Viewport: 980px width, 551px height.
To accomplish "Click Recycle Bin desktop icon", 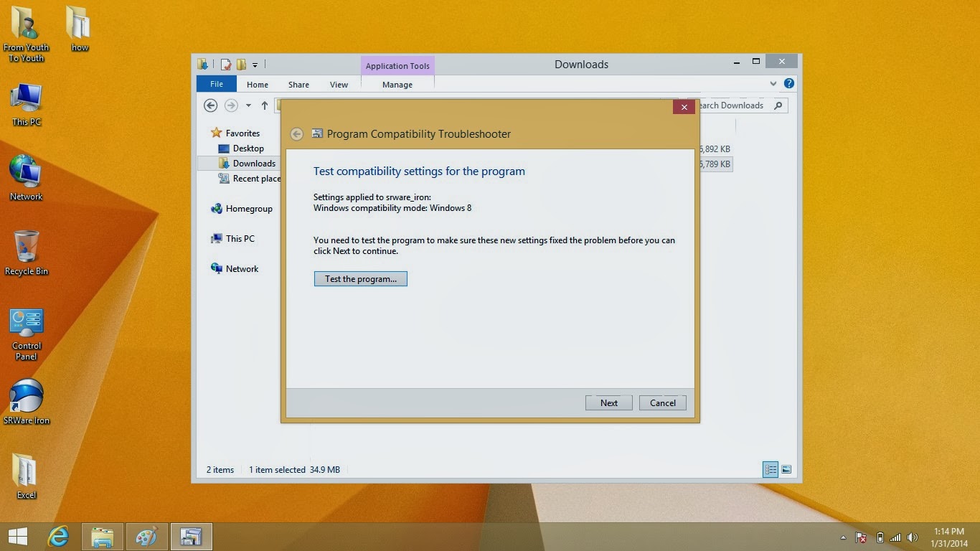I will tap(27, 253).
